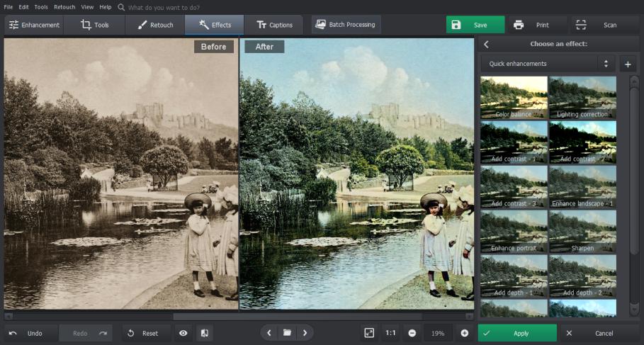
Task: Select the Enhance landscape - 1 effect thumbnail
Action: 582,186
